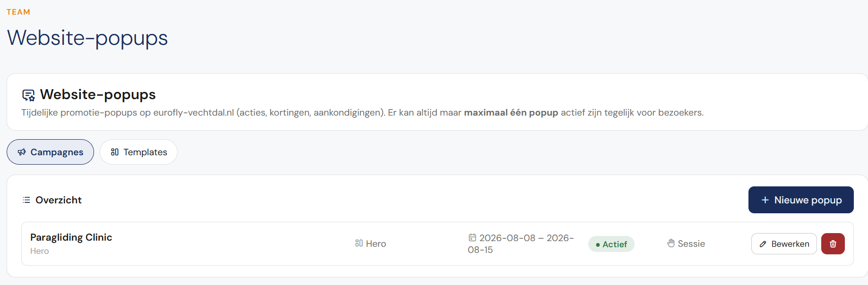Delete the Paragliding Clinic popup via trash icon
Image resolution: width=868 pixels, height=285 pixels.
tap(833, 244)
